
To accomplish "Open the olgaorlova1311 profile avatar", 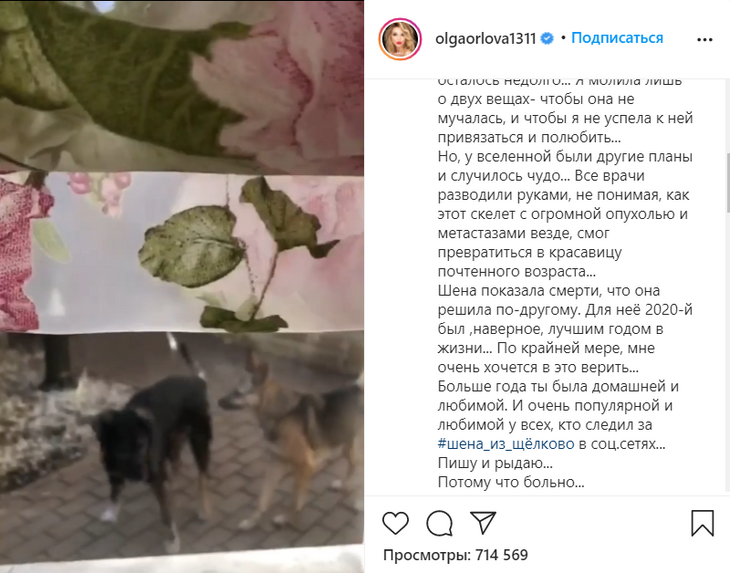I will [400, 40].
